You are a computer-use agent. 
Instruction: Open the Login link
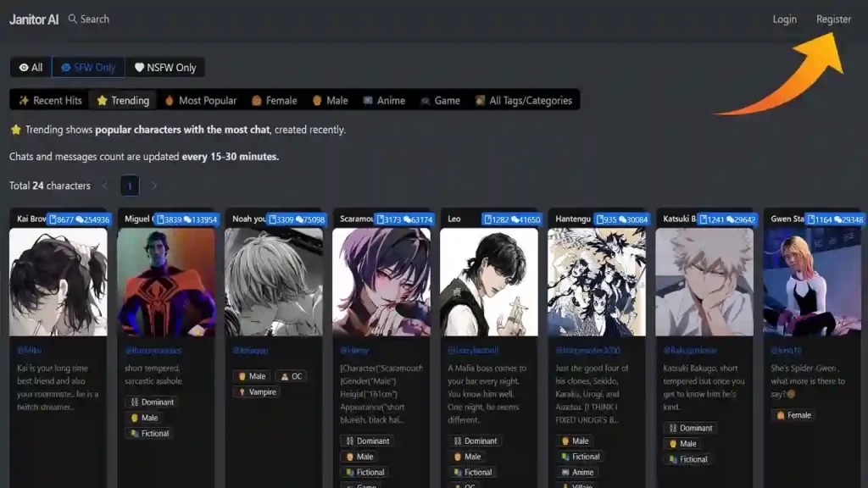[784, 19]
